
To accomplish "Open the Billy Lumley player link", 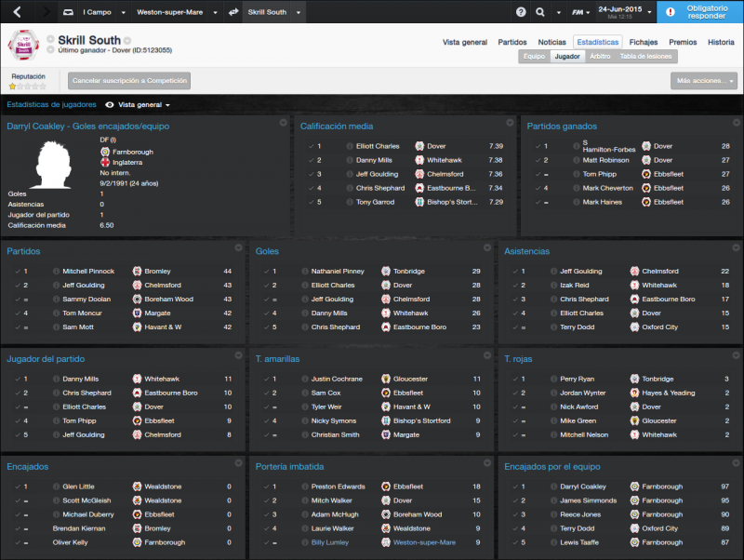I will click(330, 542).
